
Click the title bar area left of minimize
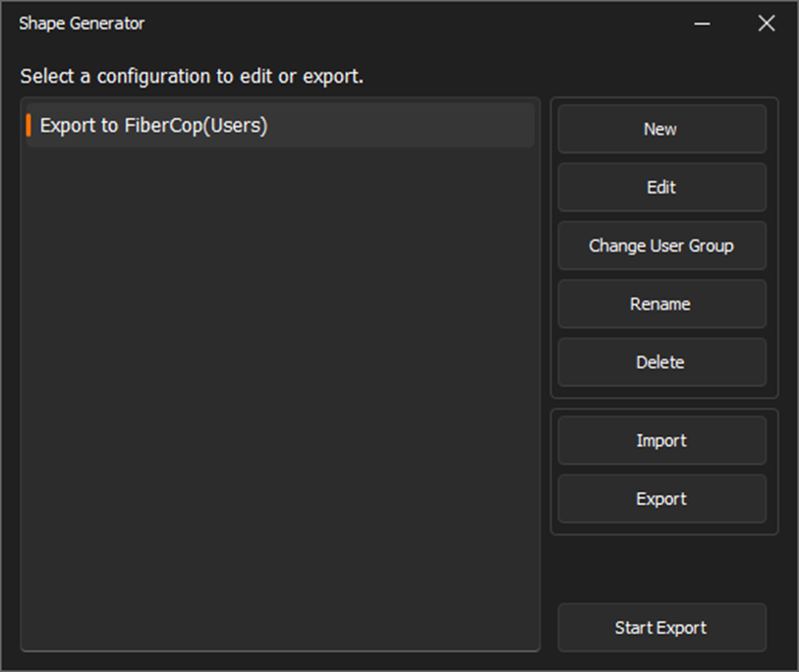[x=416, y=24]
